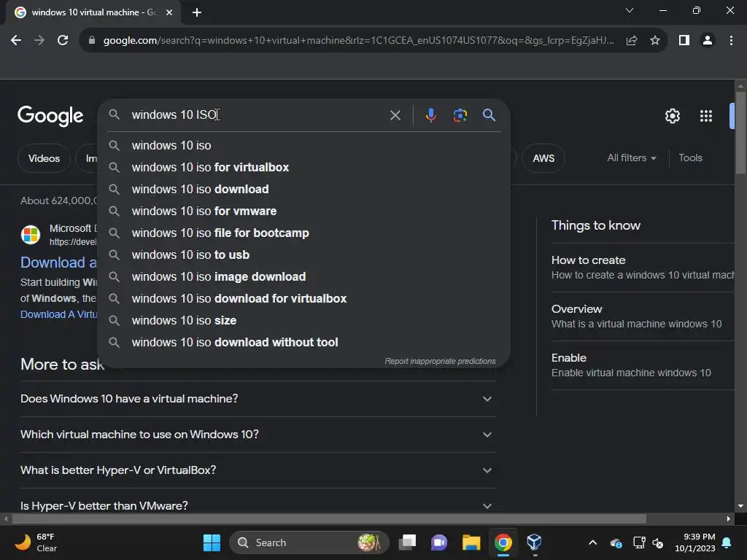The image size is (747, 560).
Task: Select suggestion 'windows 10 iso'
Action: [303, 145]
